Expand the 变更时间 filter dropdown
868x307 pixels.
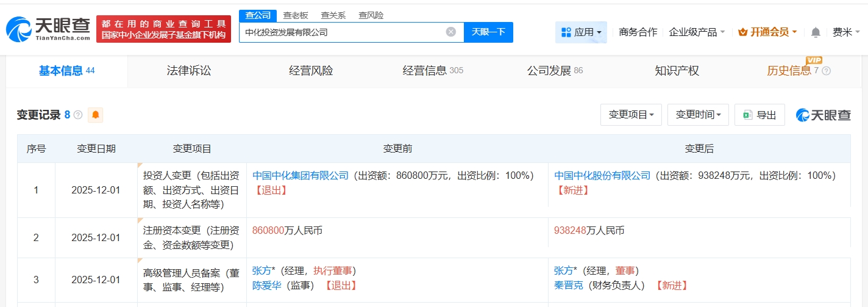(x=698, y=115)
